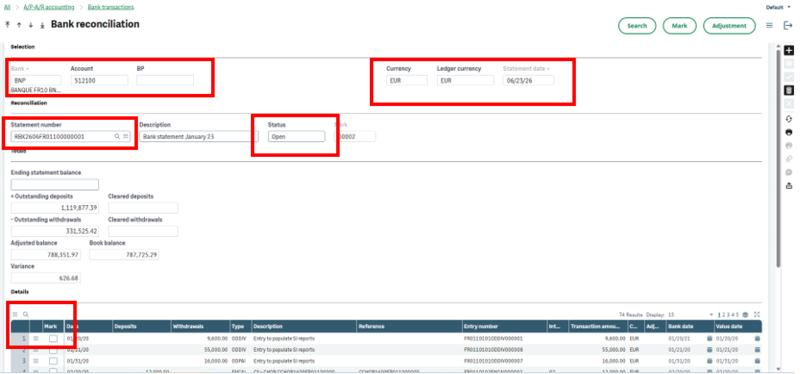Sort by the Value date column header

coord(738,327)
